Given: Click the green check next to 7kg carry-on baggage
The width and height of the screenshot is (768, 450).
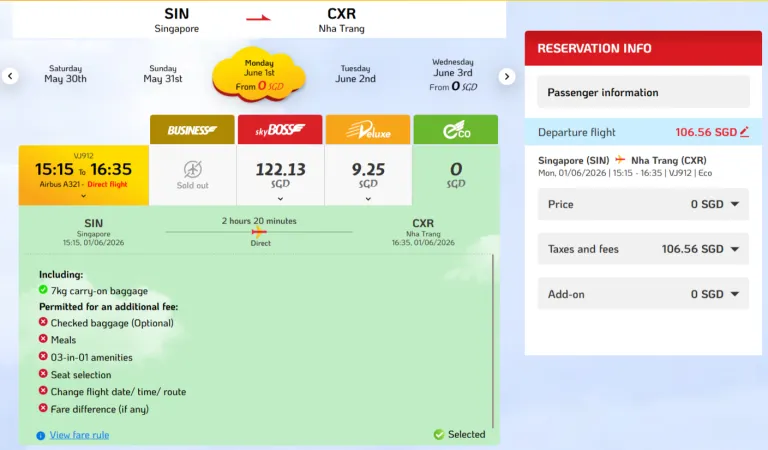Looking at the screenshot, I should click(43, 289).
